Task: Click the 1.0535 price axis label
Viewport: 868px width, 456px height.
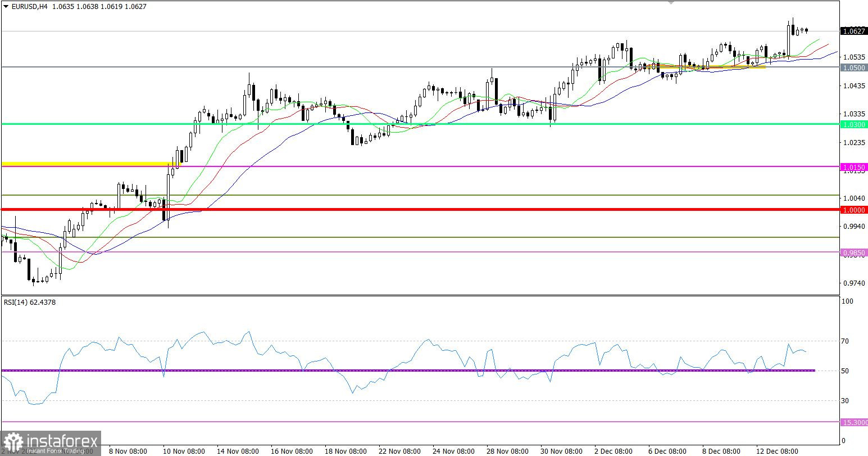Action: (x=853, y=57)
